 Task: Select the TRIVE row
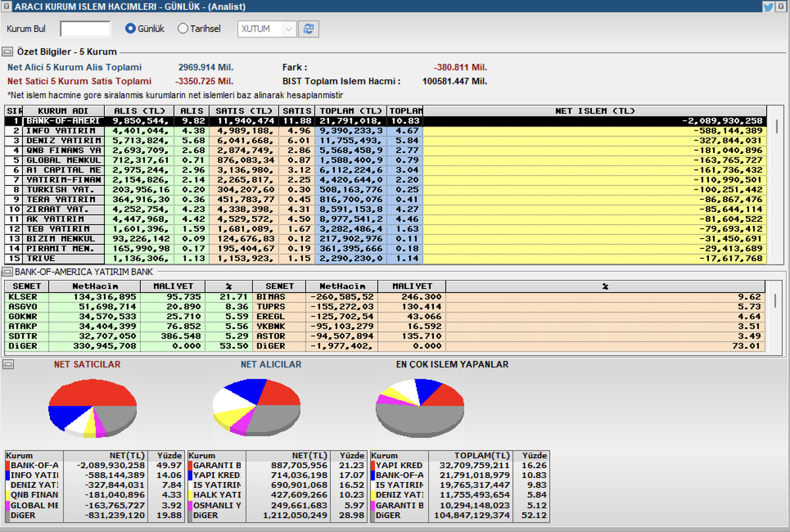(x=386, y=259)
